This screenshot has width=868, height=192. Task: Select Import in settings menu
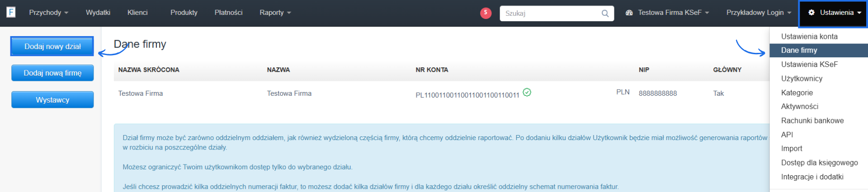(819, 149)
